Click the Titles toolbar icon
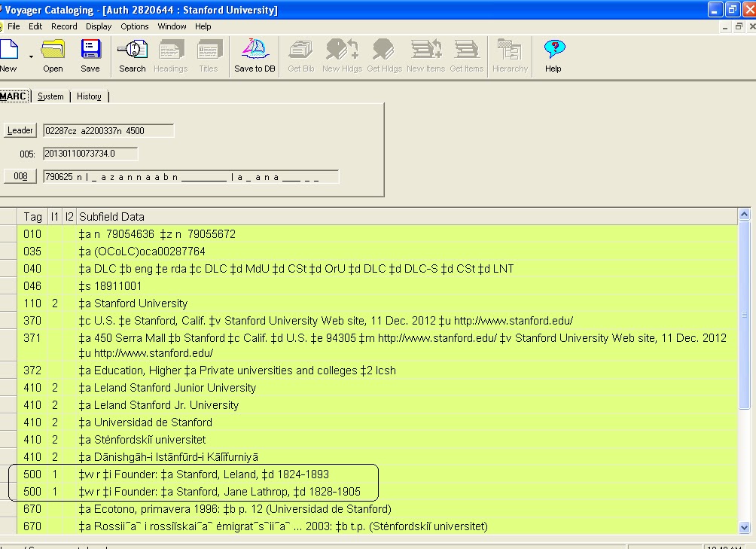Screen dimensions: 756x549 [x=209, y=50]
